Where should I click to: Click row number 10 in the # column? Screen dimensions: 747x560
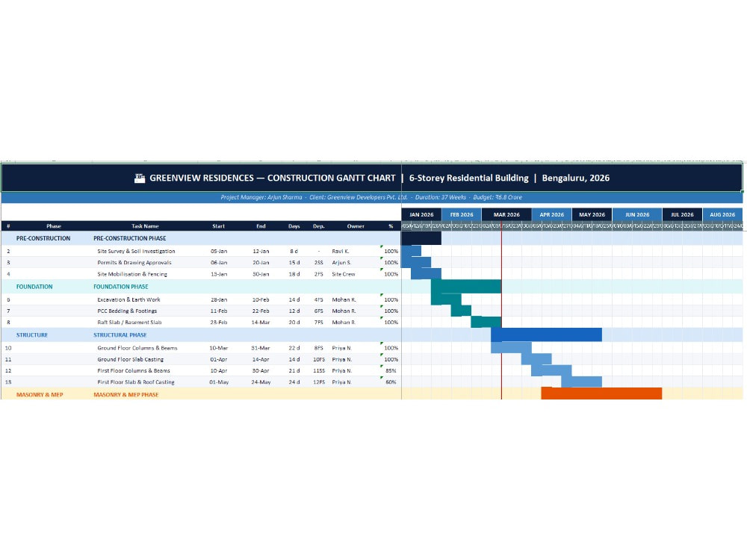pos(8,348)
